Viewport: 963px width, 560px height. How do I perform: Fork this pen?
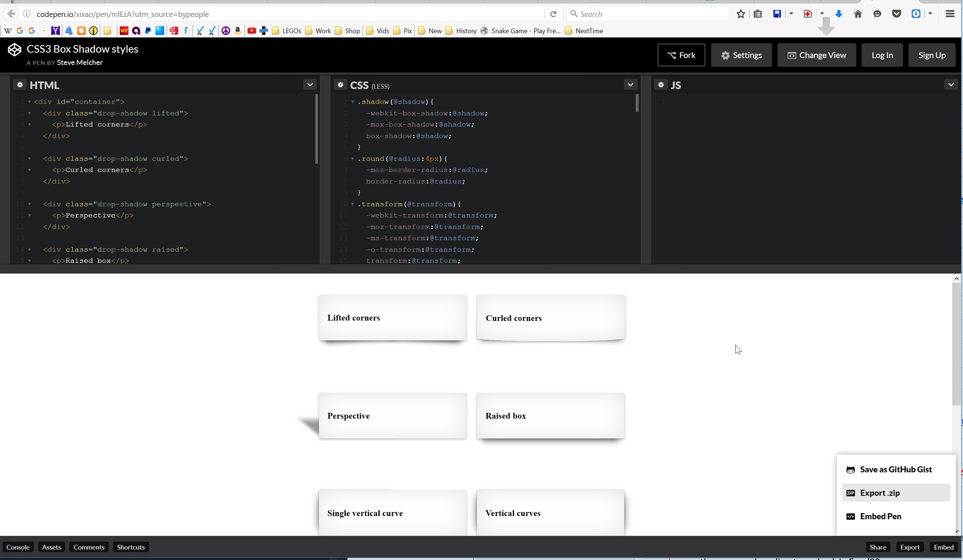(681, 54)
